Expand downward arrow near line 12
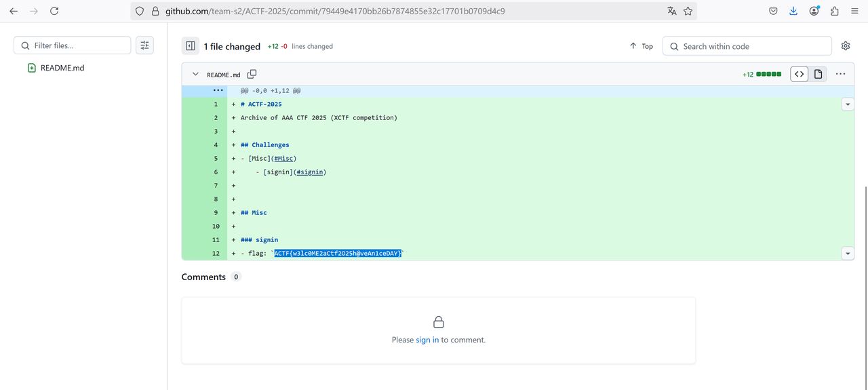This screenshot has height=390, width=868. point(848,253)
